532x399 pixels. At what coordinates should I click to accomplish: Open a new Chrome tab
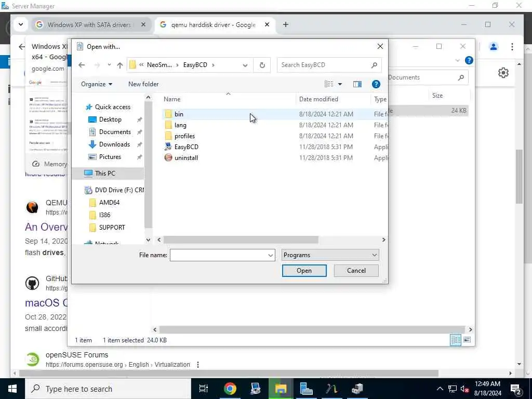tap(286, 25)
